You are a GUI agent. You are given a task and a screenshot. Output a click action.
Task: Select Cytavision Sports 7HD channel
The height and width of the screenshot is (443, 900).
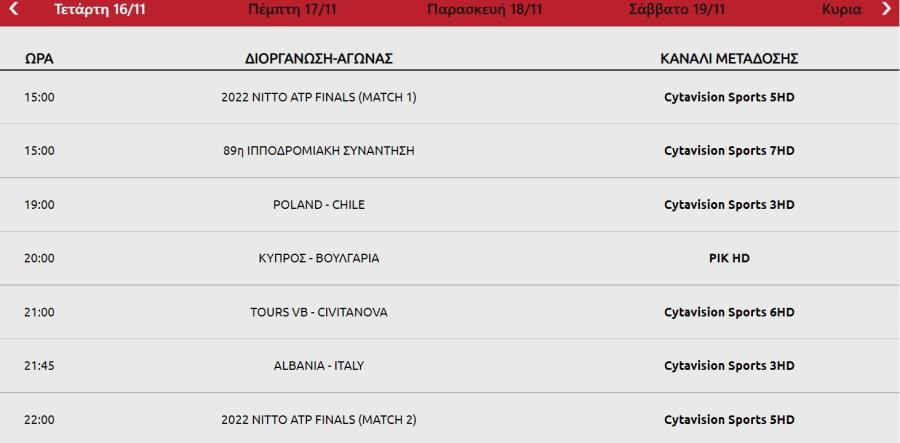(x=729, y=151)
